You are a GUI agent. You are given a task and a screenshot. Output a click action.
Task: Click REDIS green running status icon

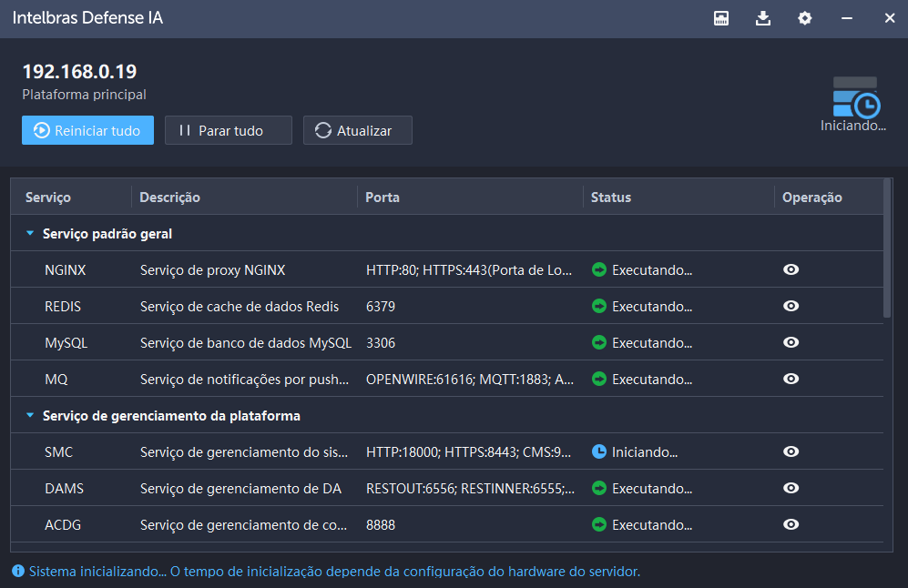[x=599, y=306]
